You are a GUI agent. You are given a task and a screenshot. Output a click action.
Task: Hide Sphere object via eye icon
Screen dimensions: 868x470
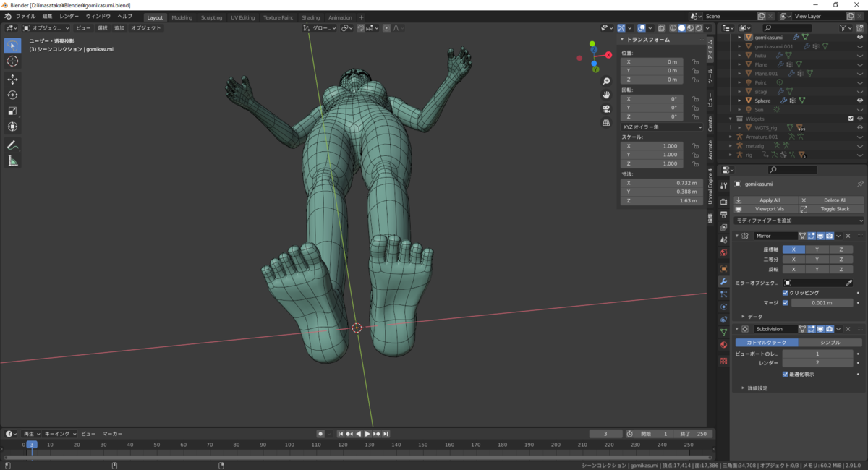860,101
